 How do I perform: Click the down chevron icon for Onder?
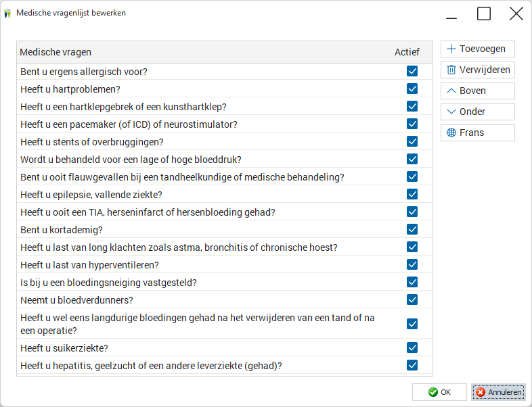[x=451, y=112]
